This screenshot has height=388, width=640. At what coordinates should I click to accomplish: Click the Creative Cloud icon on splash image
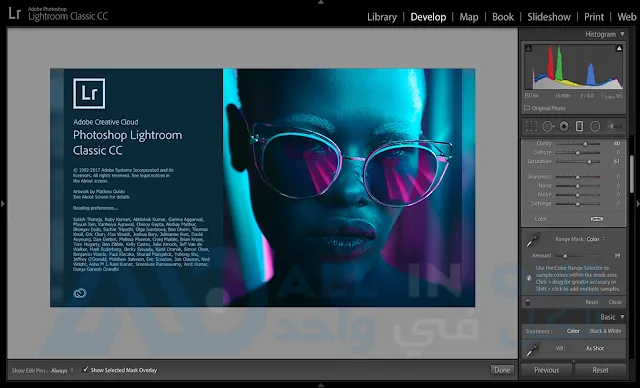coord(80,293)
